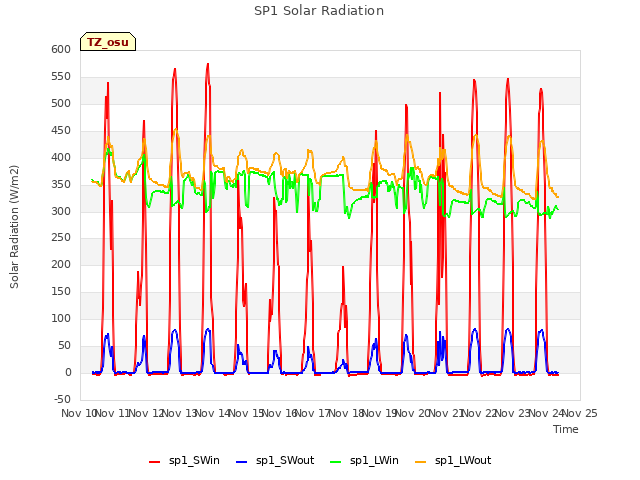Click the Nov 25 x-axis label
The width and height of the screenshot is (640, 480).
pos(580,413)
